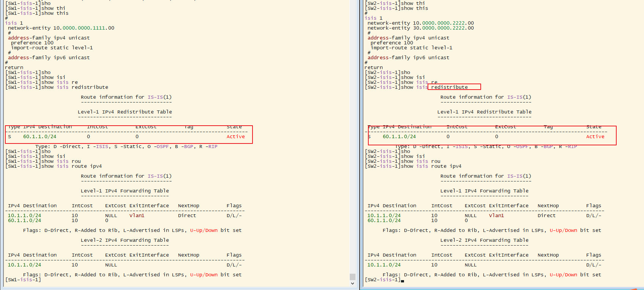This screenshot has width=644, height=290.
Task: Click SW2 Level-1 IPv4 Redistribute Table heading
Action: [x=484, y=112]
